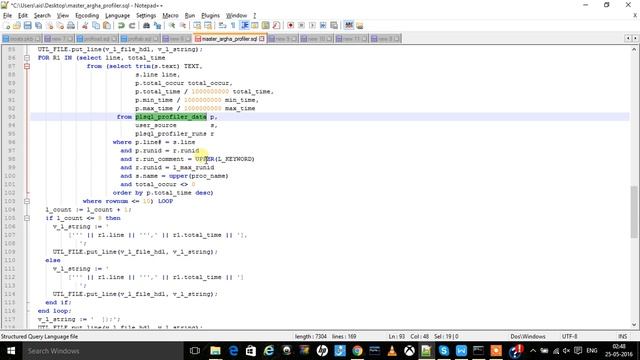Click the Copy toolbar icon
This screenshot has height=360, width=640.
[96, 25]
